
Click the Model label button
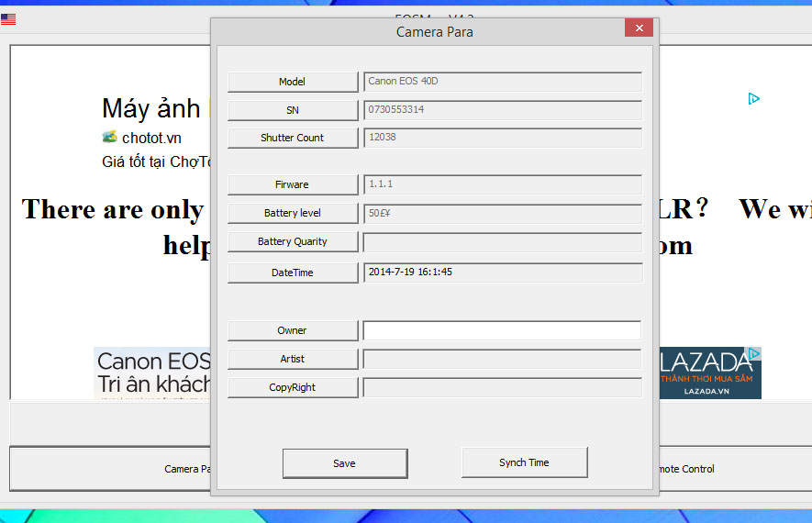click(x=293, y=82)
